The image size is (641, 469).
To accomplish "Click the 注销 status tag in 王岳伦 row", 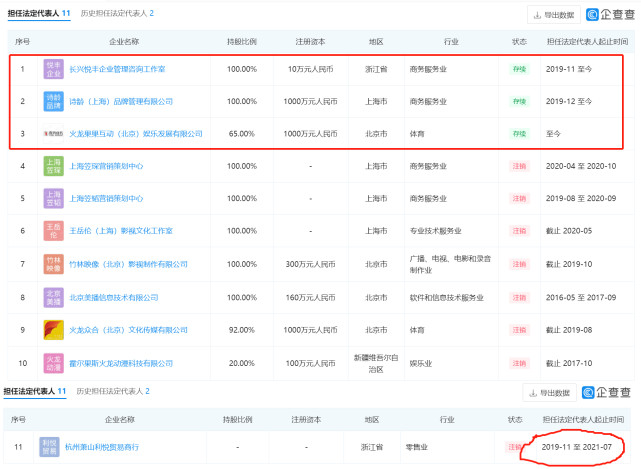I will pos(520,231).
